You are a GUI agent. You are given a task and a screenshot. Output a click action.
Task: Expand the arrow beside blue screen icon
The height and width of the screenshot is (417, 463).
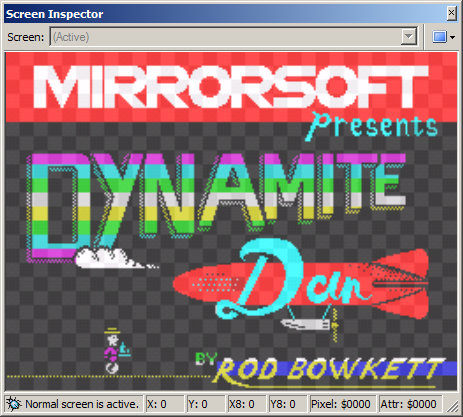[452, 37]
